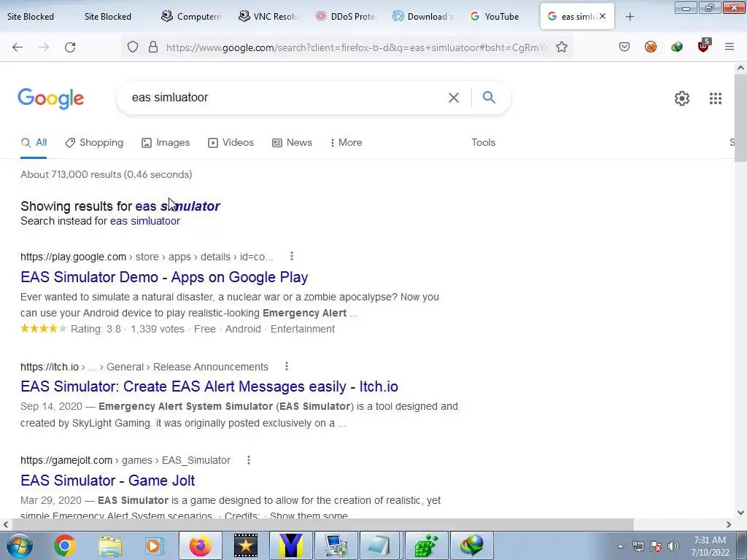Open EAS Simulator - Game Jolt link
This screenshot has width=747, height=560.
tap(108, 481)
